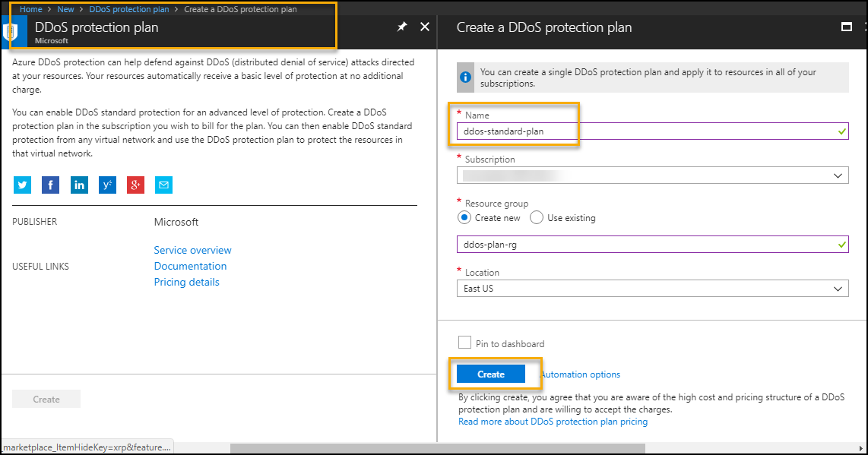
Task: Share on Facebook using its icon
Action: tap(50, 185)
